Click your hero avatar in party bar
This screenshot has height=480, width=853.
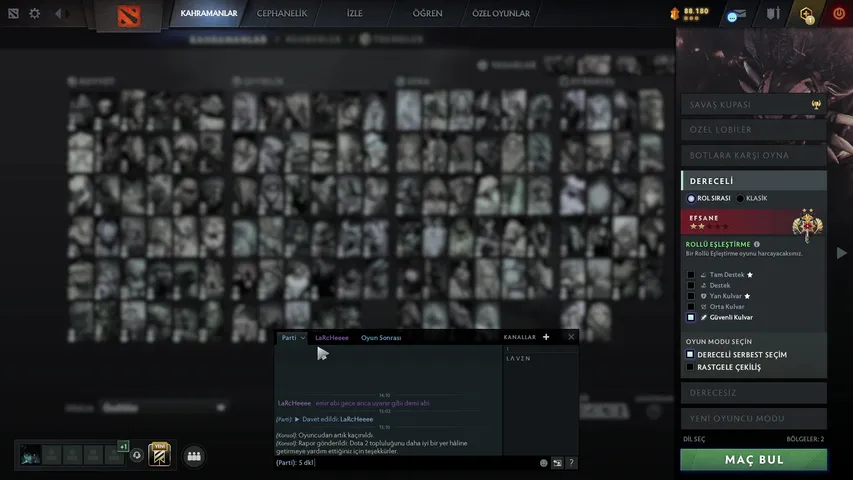click(x=30, y=454)
